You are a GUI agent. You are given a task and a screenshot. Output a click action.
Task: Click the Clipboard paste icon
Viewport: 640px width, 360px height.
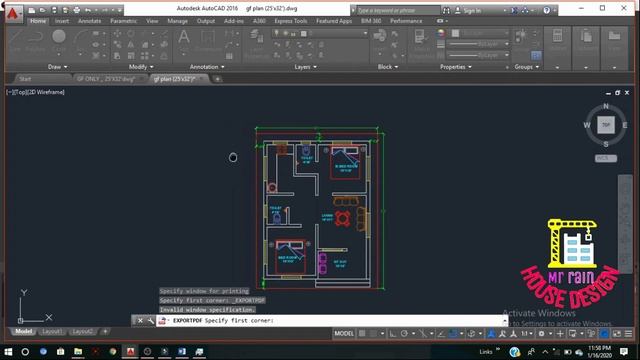[x=586, y=36]
